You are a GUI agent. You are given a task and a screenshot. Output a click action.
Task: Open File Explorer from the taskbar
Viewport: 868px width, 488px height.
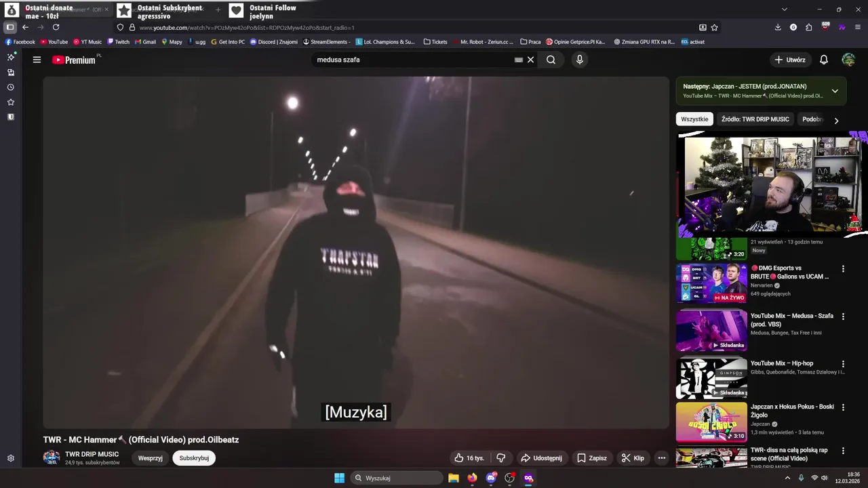pos(454,478)
